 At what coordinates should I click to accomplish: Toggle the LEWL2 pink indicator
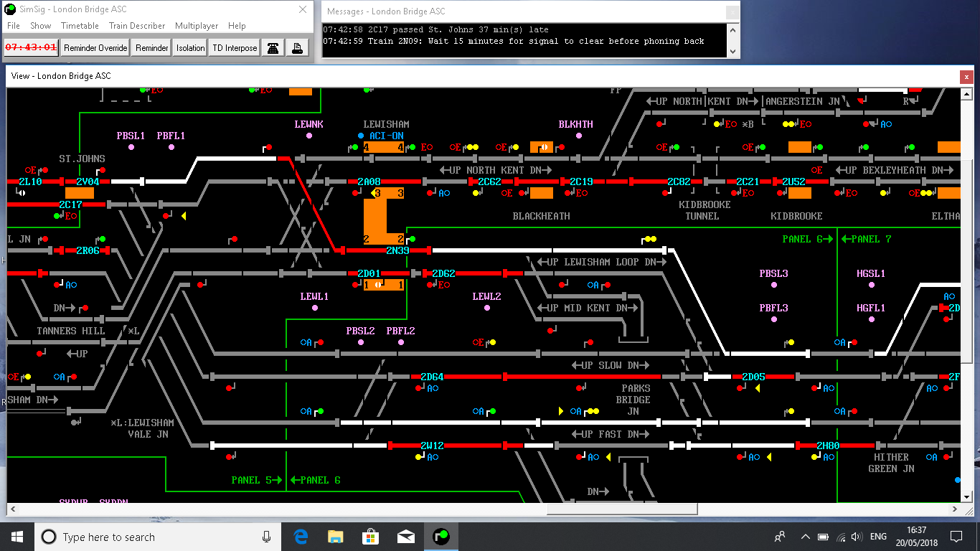487,308
